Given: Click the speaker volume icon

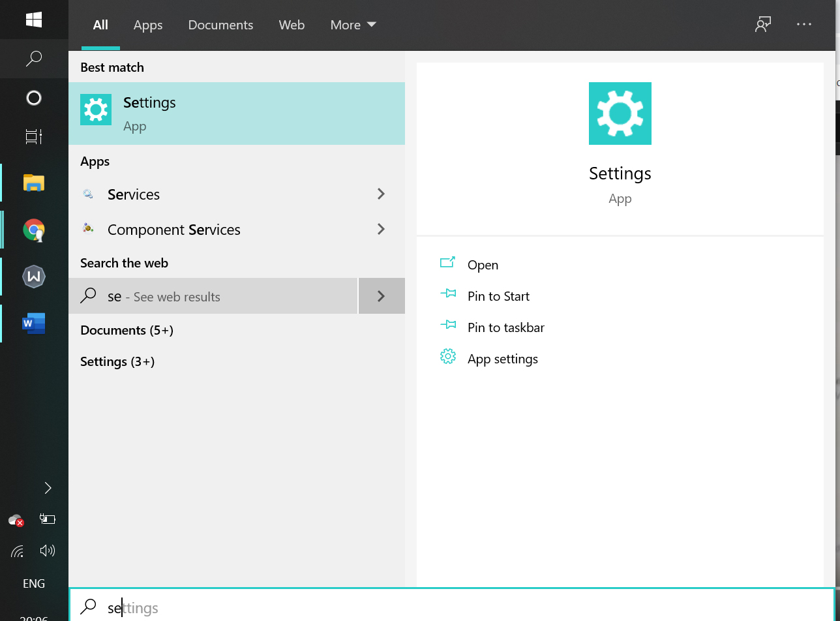Looking at the screenshot, I should tap(47, 551).
